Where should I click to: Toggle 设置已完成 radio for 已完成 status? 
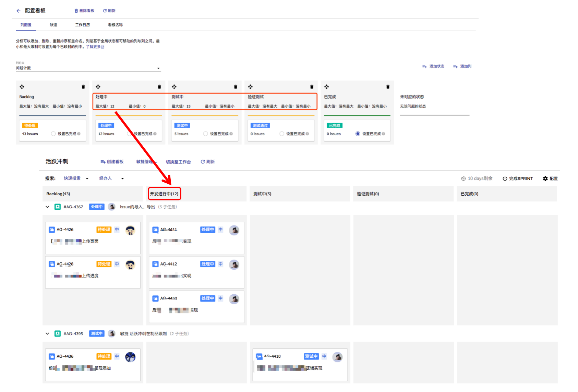click(x=358, y=134)
